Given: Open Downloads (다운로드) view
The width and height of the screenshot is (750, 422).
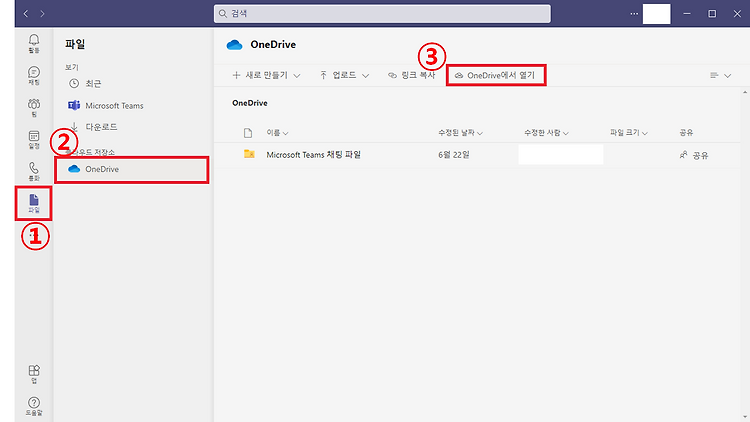Looking at the screenshot, I should (x=93, y=127).
